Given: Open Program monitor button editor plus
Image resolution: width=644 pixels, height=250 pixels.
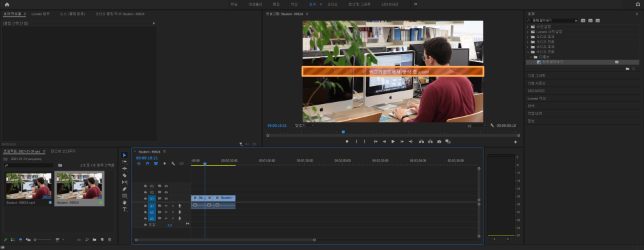Looking at the screenshot, I should (x=515, y=141).
